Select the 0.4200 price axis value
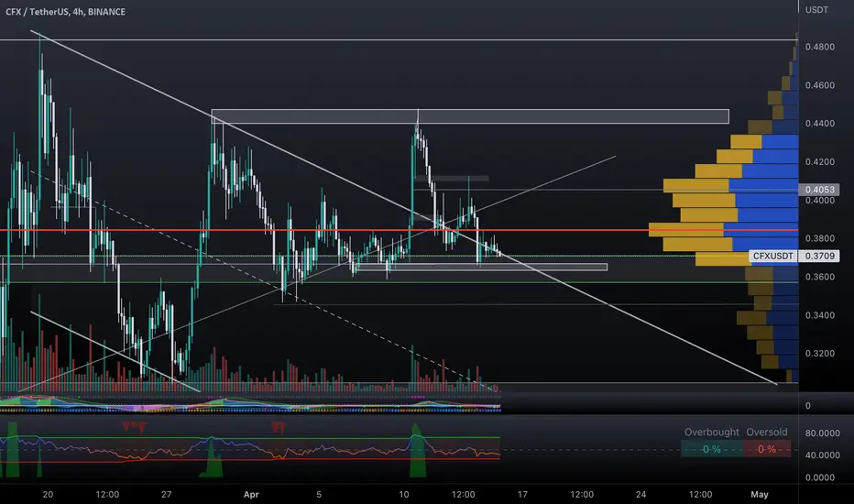Screen dimensions: 854x504 click(820, 162)
